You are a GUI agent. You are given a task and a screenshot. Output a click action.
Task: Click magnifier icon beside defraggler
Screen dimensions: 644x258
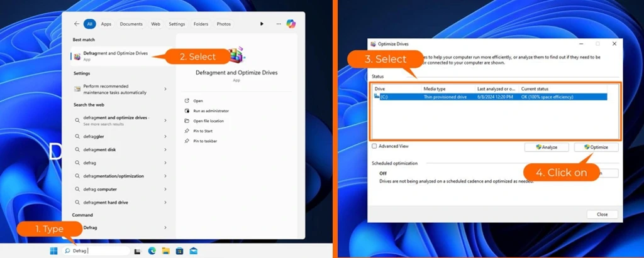pyautogui.click(x=77, y=136)
